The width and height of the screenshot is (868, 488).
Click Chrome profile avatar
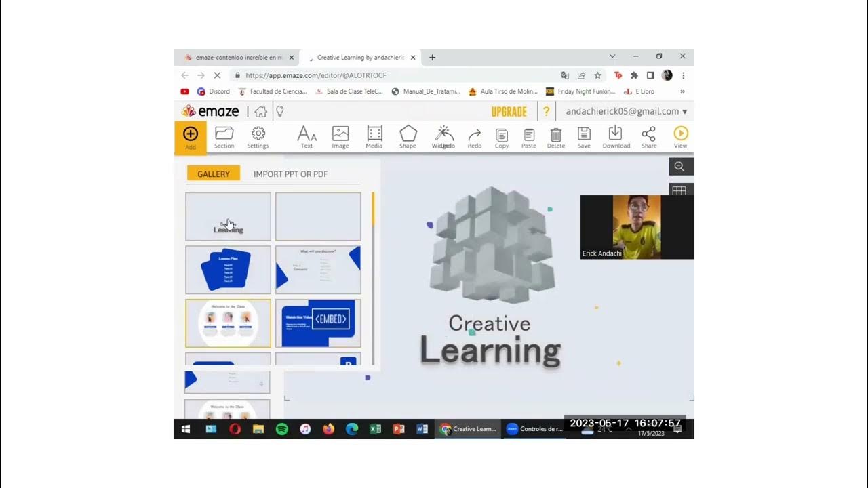(x=667, y=75)
